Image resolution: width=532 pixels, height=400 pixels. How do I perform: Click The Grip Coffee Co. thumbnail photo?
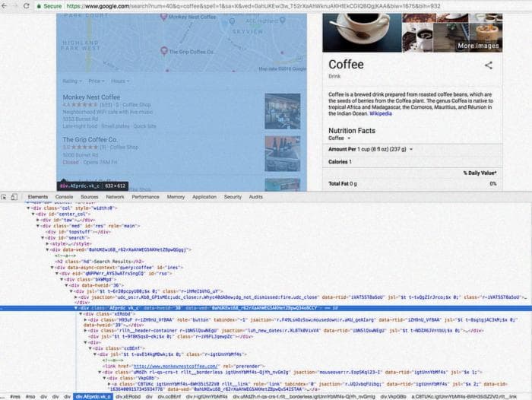(282, 154)
